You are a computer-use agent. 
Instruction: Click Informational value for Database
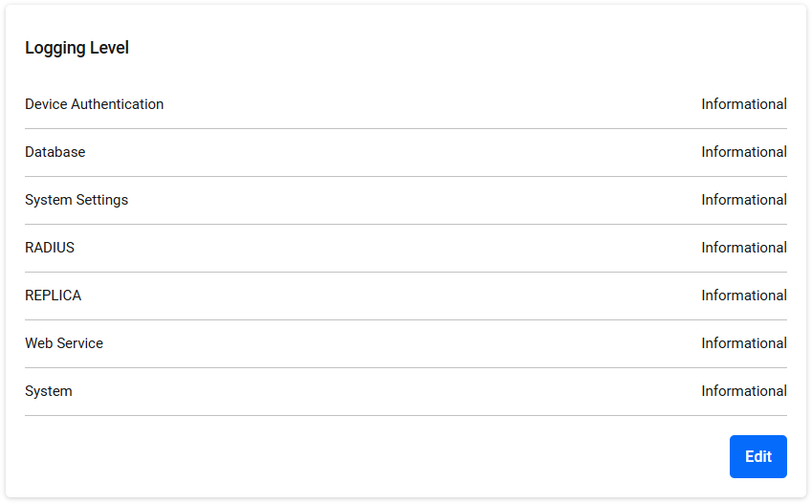point(744,152)
